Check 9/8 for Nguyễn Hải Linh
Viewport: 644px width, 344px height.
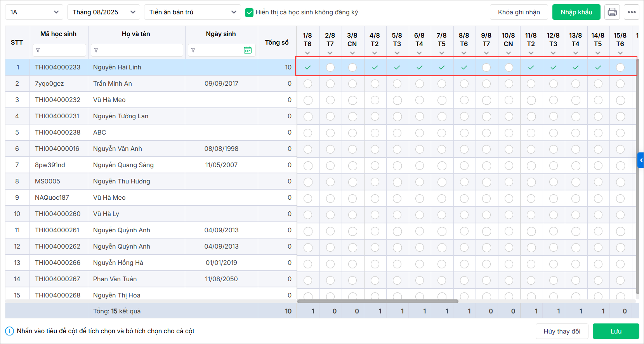pos(486,67)
